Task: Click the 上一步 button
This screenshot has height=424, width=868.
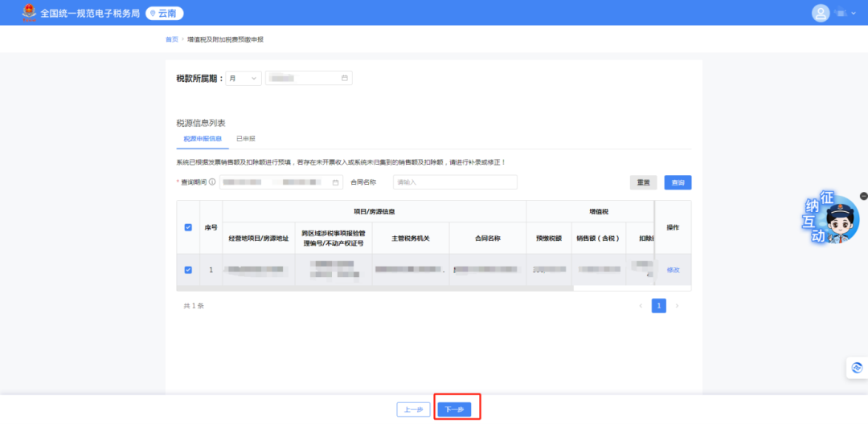Action: (x=414, y=410)
